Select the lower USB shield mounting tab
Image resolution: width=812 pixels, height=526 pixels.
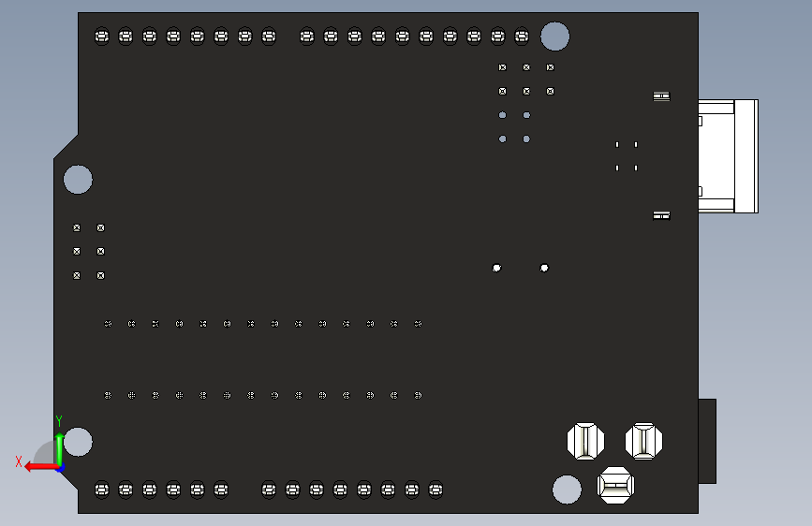661,215
